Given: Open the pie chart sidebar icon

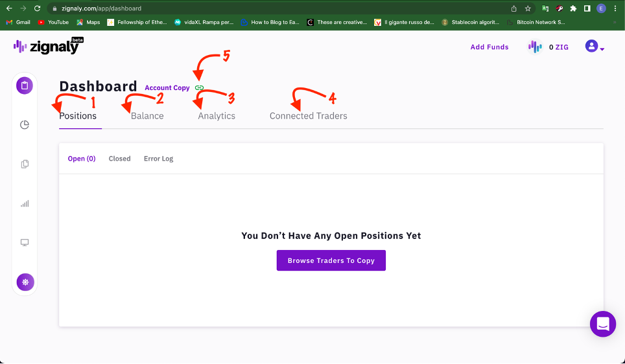Looking at the screenshot, I should [x=25, y=124].
